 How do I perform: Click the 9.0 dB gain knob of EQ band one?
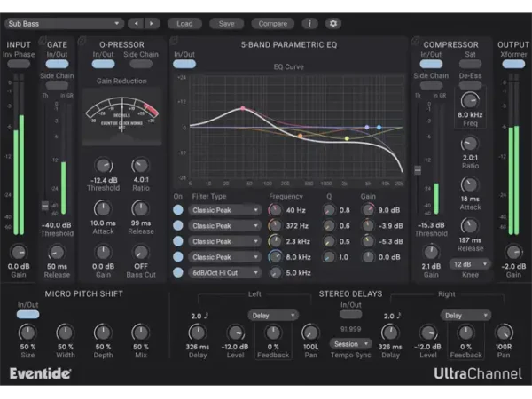(x=369, y=210)
